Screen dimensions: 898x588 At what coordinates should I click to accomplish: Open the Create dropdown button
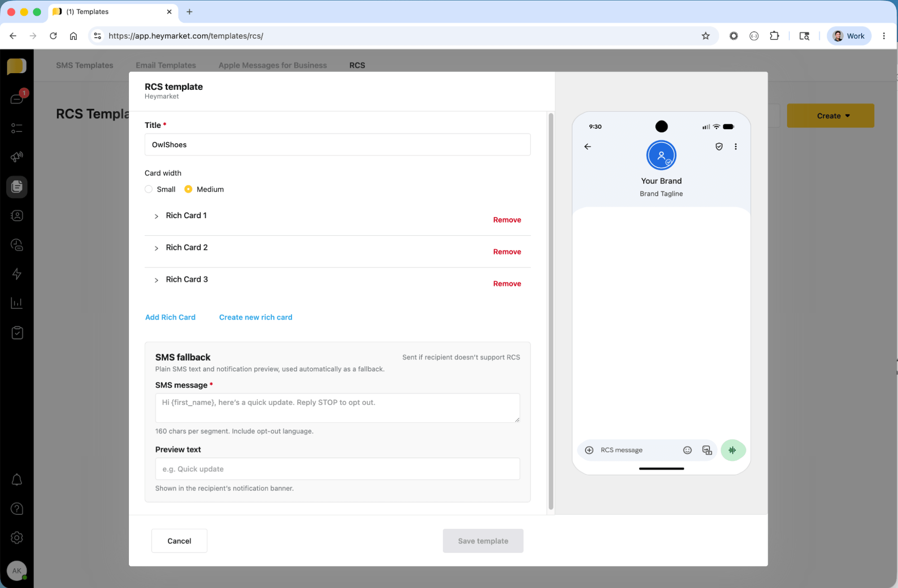pyautogui.click(x=830, y=116)
